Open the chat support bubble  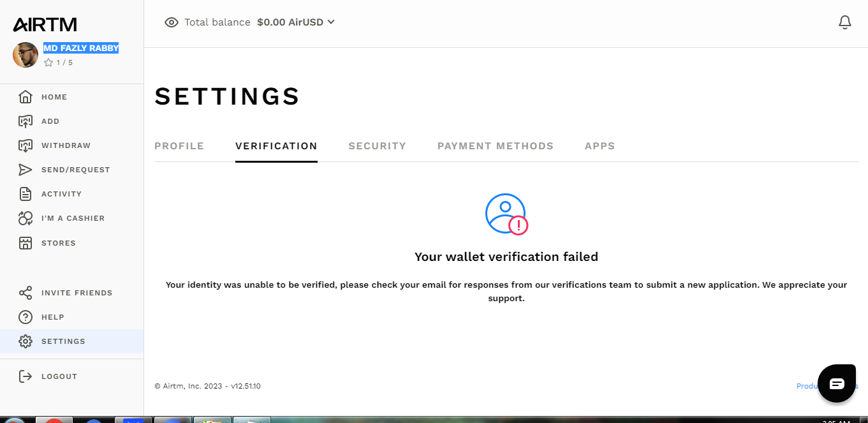point(836,383)
